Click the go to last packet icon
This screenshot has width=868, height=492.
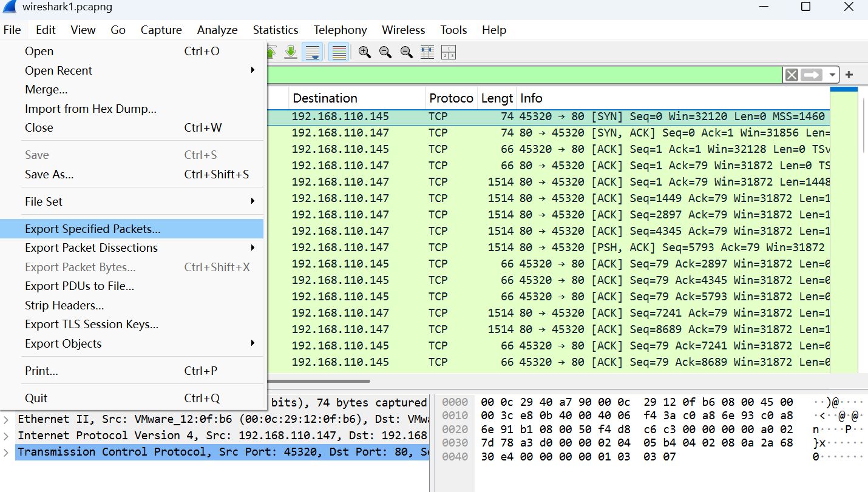click(291, 52)
